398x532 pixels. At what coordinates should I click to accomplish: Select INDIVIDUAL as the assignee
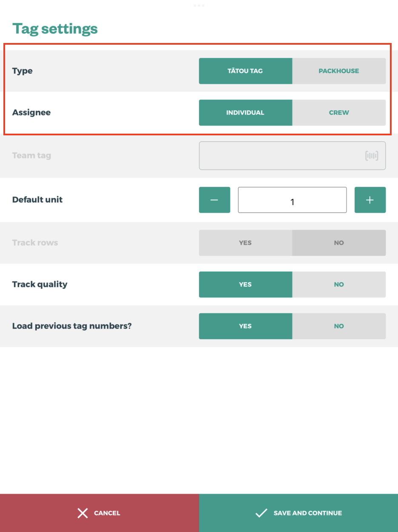point(245,112)
